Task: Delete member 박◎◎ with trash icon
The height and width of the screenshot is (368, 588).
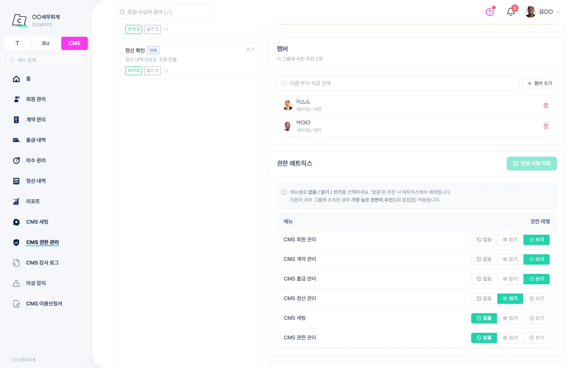Action: 546,126
